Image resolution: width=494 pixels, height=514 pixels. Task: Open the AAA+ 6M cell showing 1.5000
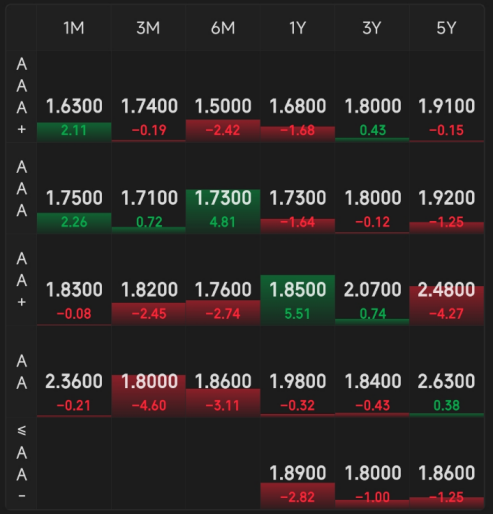223,97
